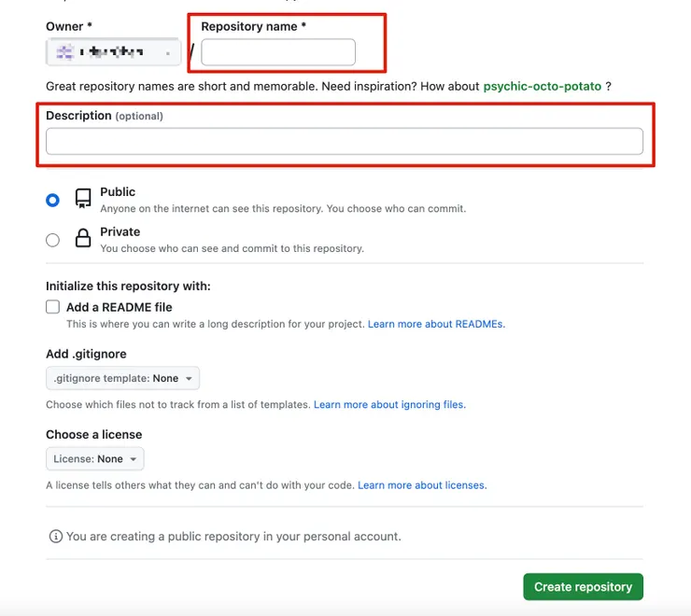Click the Create repository button

point(583,587)
